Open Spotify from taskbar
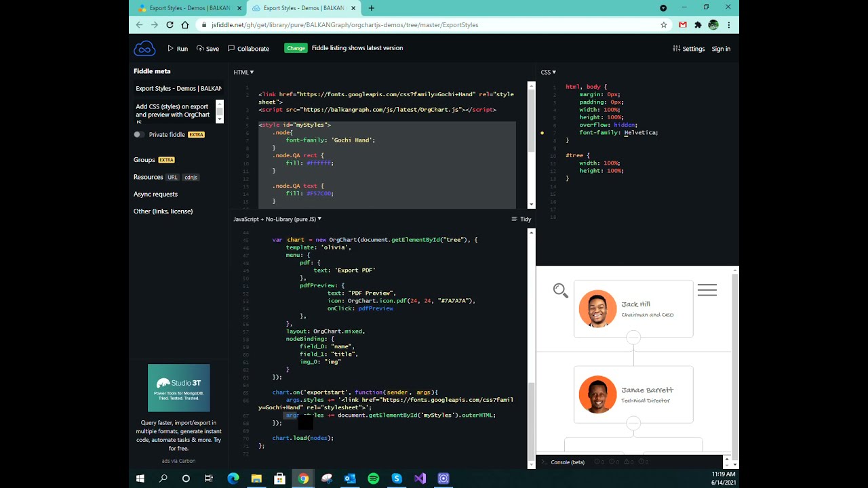The image size is (868, 488). coord(373,479)
